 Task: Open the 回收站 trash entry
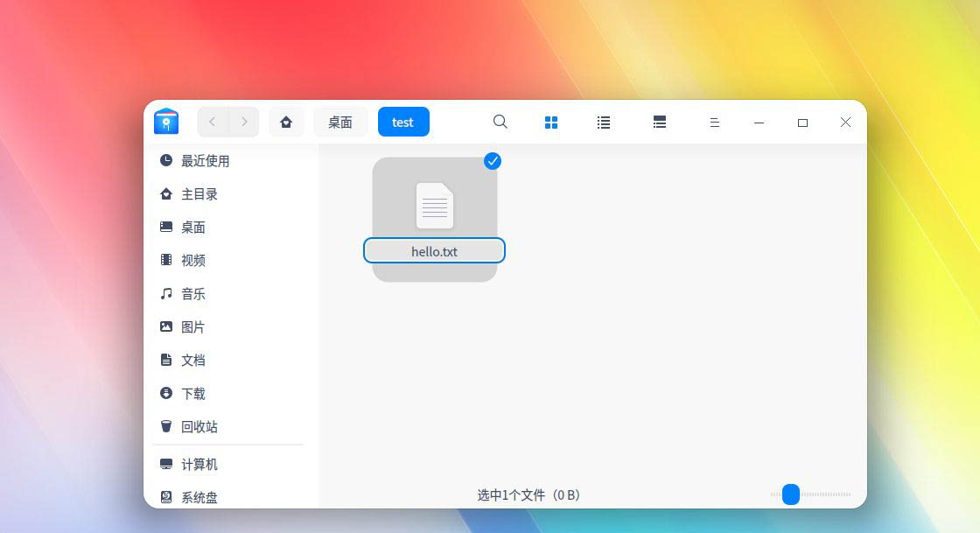coord(199,427)
